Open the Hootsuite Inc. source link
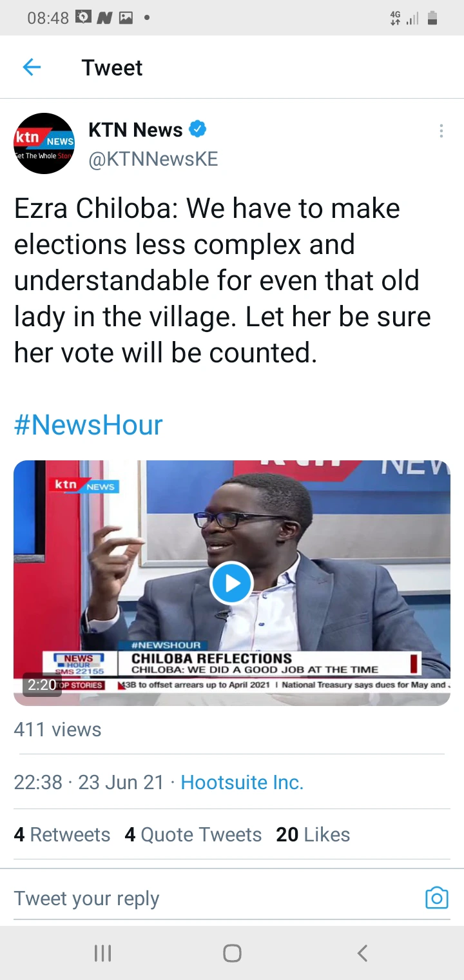 tap(242, 782)
